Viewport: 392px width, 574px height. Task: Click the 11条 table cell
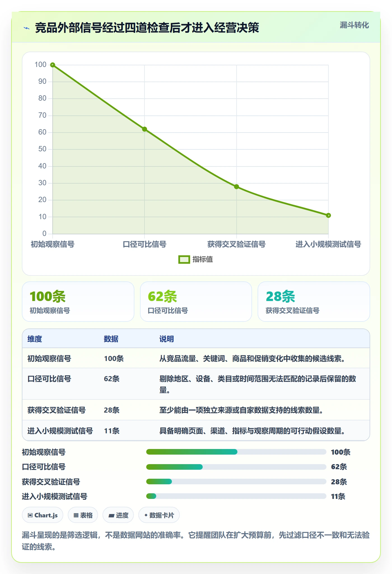pos(112,431)
